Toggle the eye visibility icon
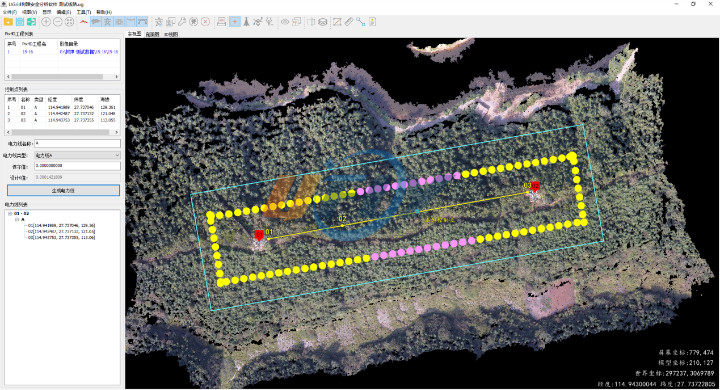The image size is (720, 390). [285, 22]
